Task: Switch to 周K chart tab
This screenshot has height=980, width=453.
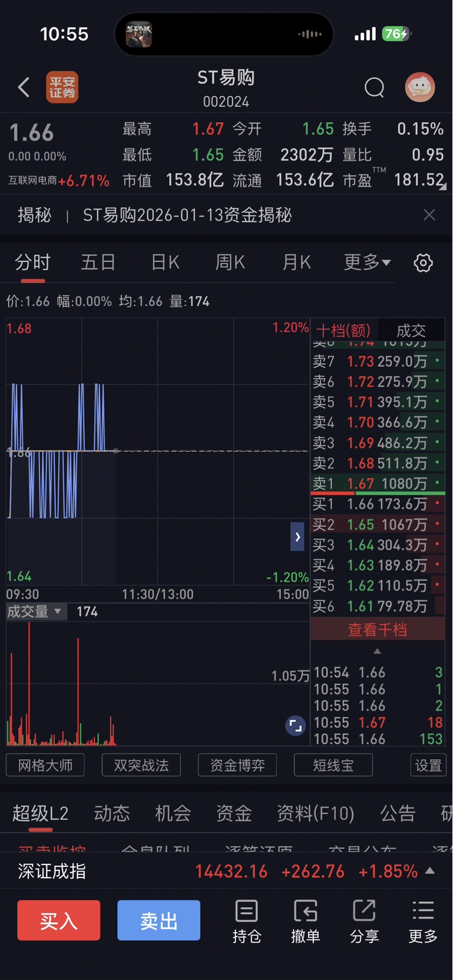Action: coord(230,262)
